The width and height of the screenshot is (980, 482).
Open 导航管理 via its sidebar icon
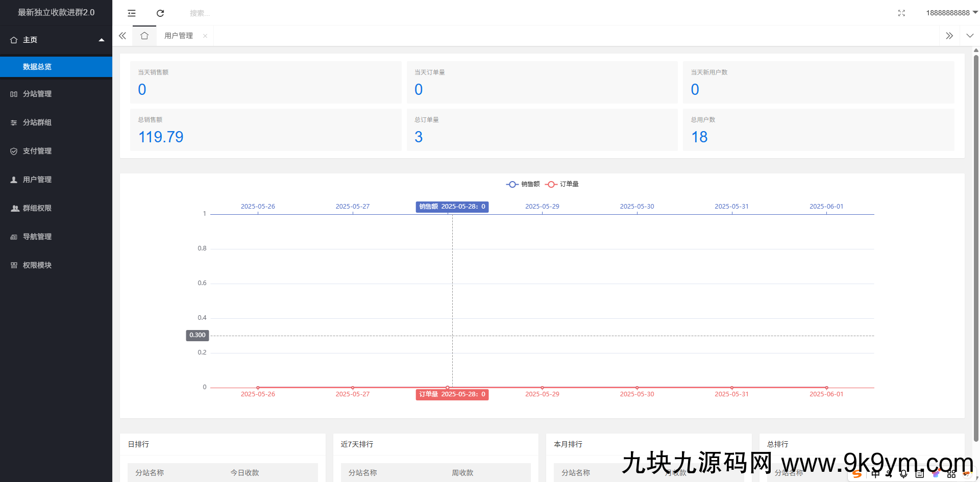[14, 237]
